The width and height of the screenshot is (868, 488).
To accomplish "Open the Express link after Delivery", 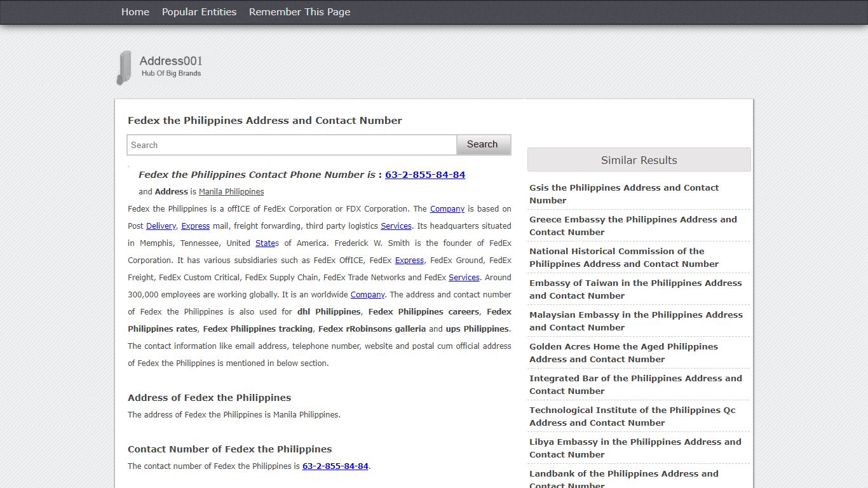I will (x=196, y=226).
